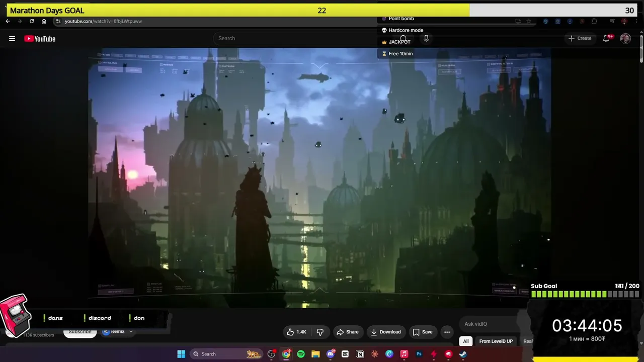
Task: Go to the YouTube home logo
Action: 40,39
